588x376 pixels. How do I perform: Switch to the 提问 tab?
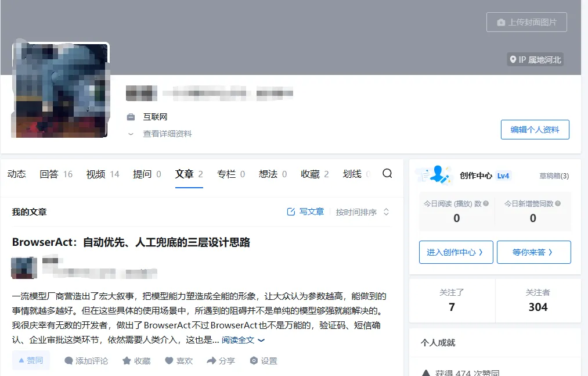(147, 174)
